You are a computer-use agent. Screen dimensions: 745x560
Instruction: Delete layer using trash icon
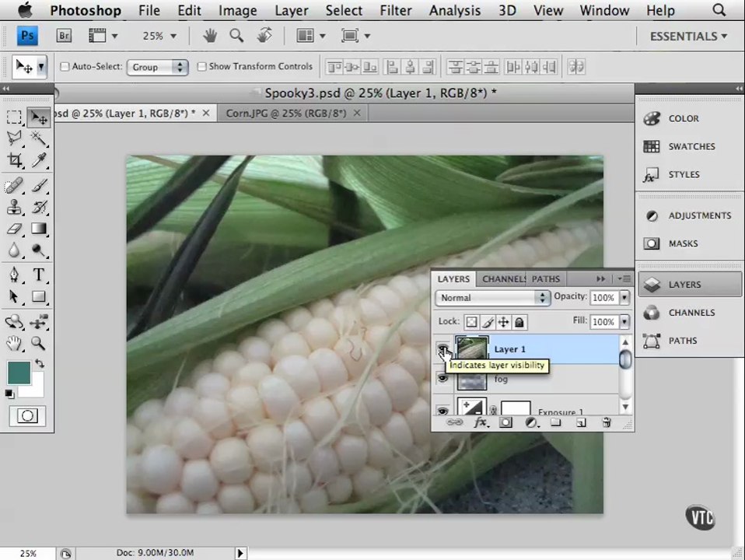[607, 422]
